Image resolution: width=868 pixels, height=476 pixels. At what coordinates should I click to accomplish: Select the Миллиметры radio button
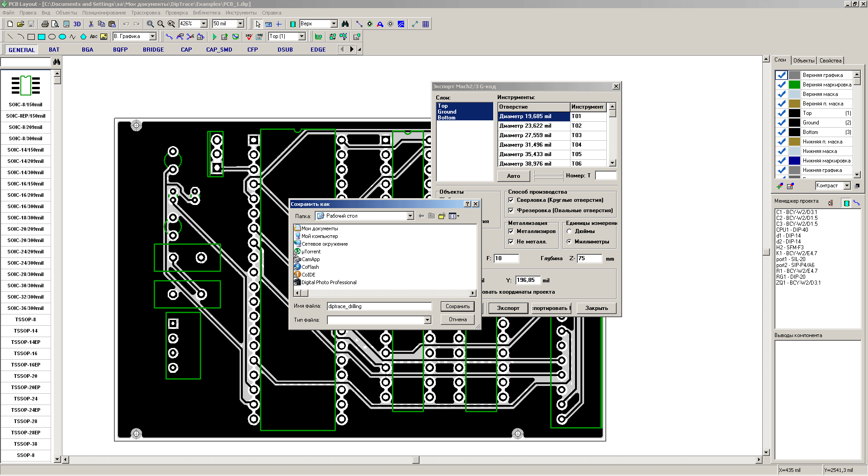[x=569, y=242]
